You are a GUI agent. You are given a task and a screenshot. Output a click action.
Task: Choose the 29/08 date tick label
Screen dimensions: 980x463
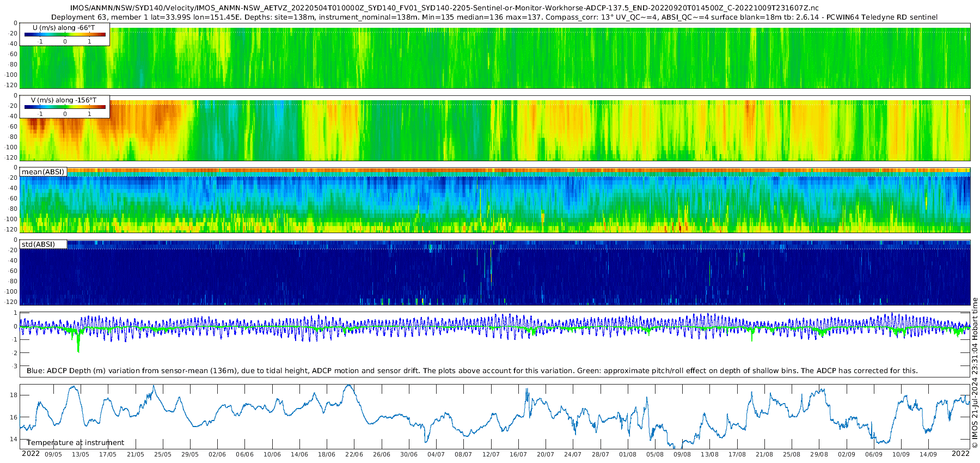tap(819, 454)
